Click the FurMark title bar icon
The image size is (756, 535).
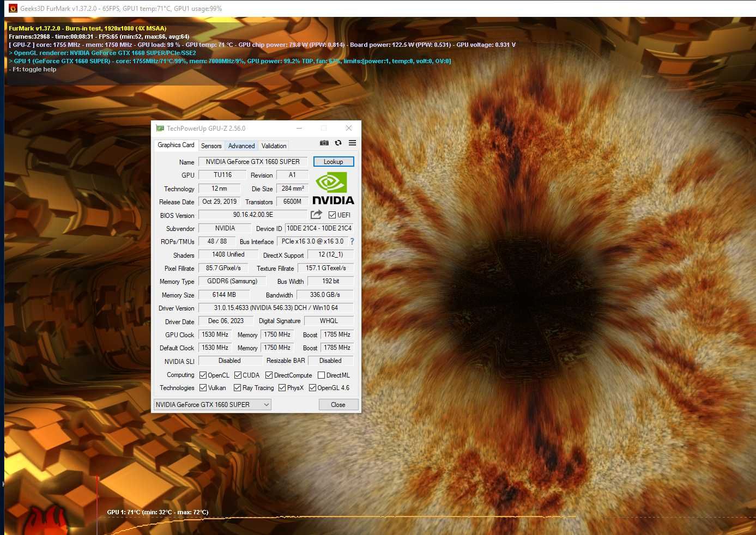(13, 8)
